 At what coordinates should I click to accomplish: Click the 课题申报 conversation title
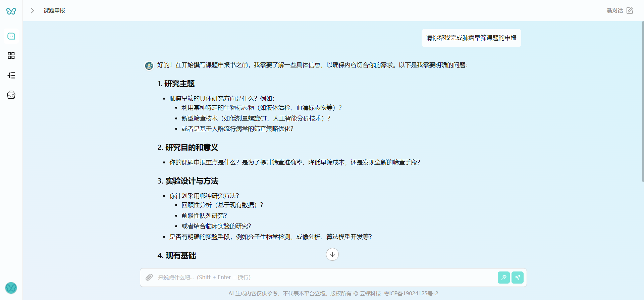coord(54,11)
